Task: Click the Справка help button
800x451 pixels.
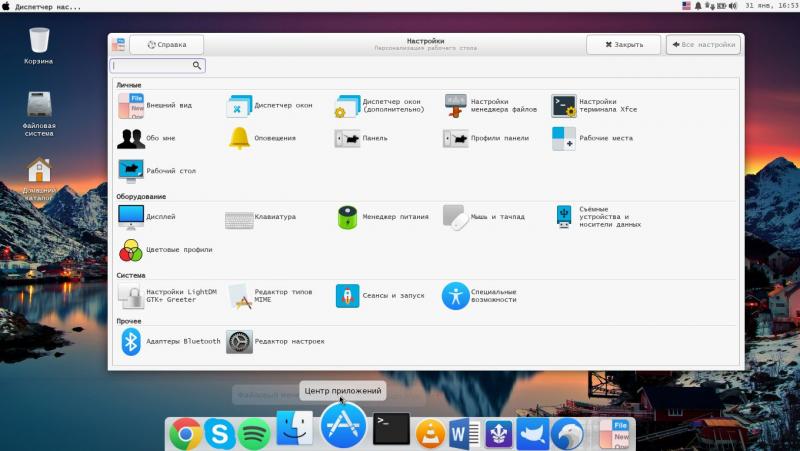Action: click(x=166, y=45)
